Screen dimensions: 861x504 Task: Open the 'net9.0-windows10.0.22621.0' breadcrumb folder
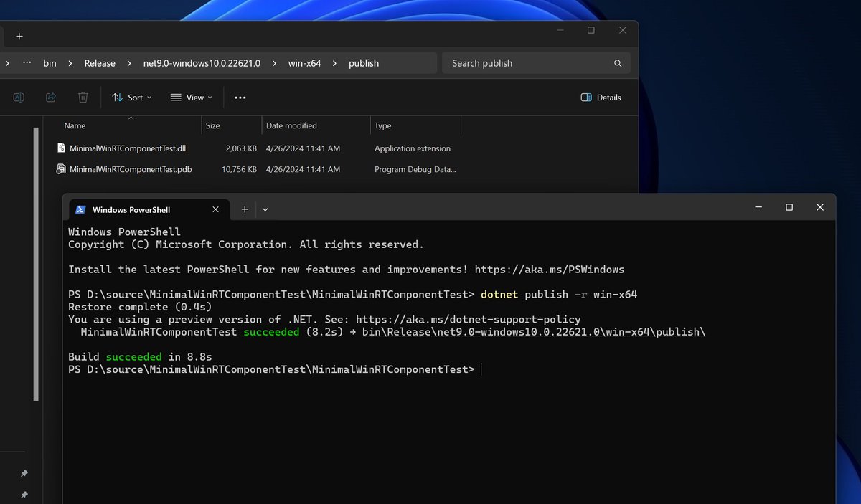[x=202, y=63]
